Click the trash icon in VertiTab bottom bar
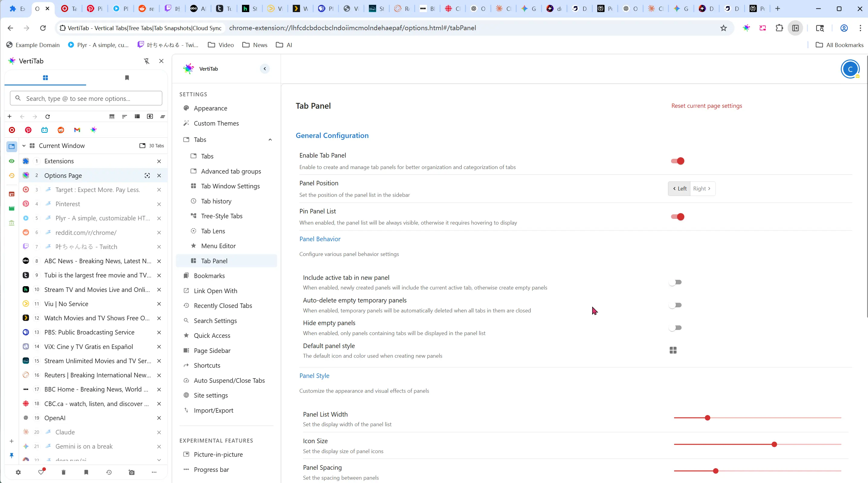This screenshot has width=868, height=483. pos(63,472)
